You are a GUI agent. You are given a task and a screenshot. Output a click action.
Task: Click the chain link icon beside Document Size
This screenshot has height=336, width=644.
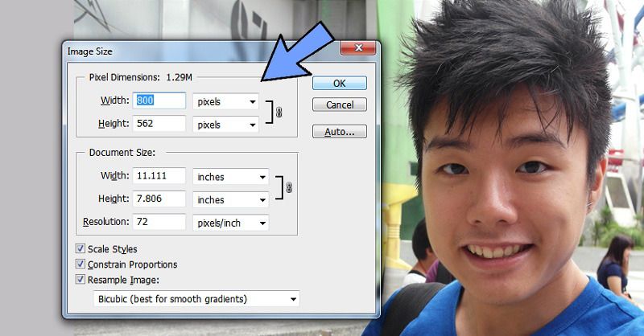coord(288,188)
